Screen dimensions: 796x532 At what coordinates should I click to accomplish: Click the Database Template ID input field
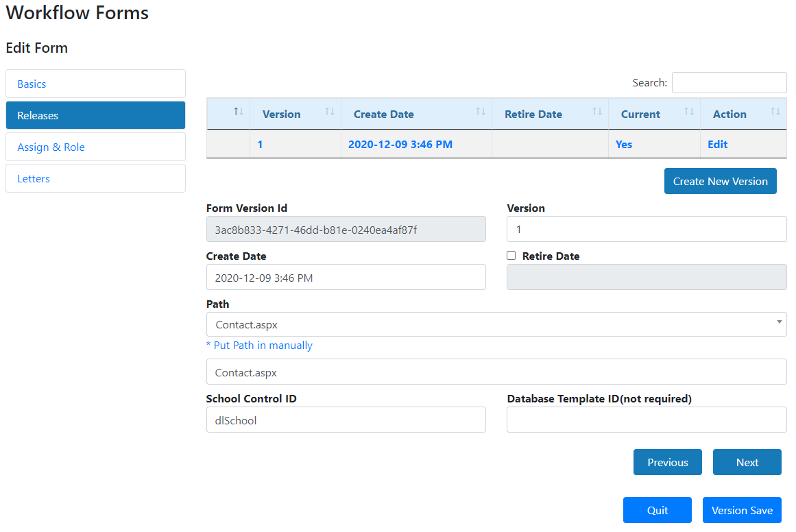(x=646, y=420)
